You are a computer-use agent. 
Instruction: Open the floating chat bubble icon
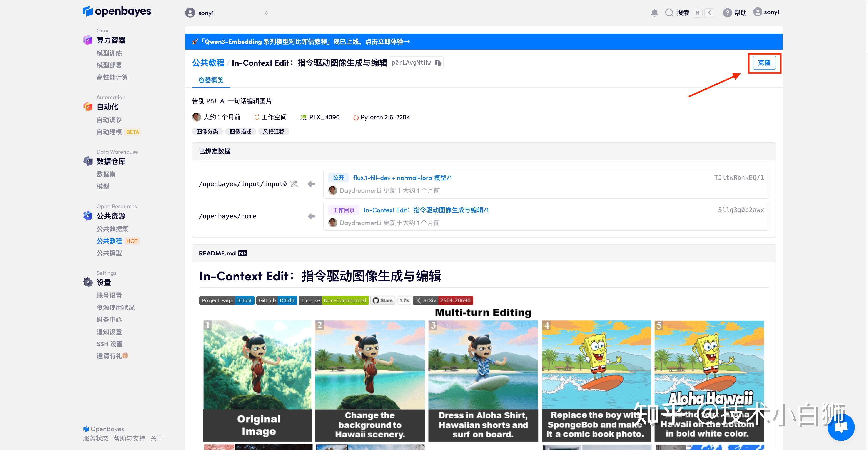click(x=841, y=427)
